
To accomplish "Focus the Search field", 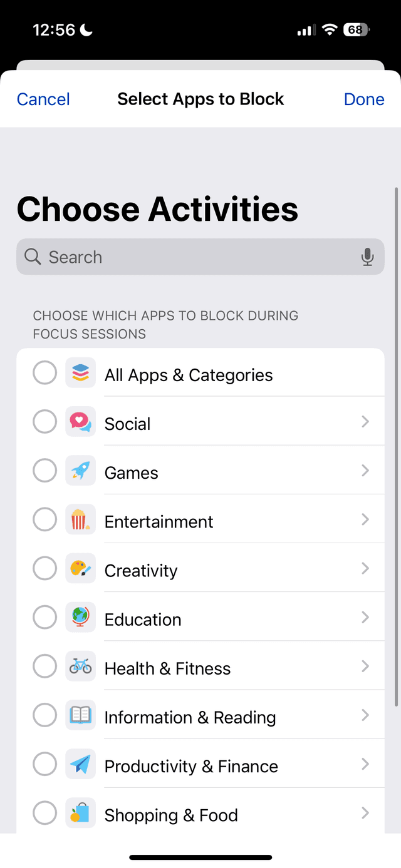I will point(200,257).
